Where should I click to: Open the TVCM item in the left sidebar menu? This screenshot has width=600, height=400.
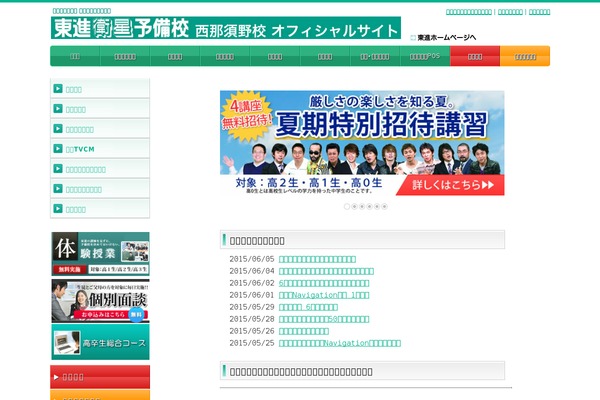point(100,149)
